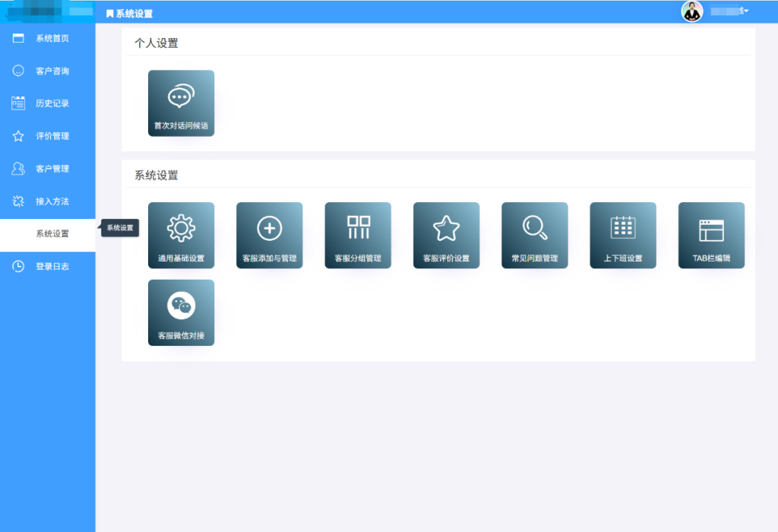Open TAB栏编辑 tab bar editor icon
This screenshot has height=532, width=778.
(x=711, y=235)
